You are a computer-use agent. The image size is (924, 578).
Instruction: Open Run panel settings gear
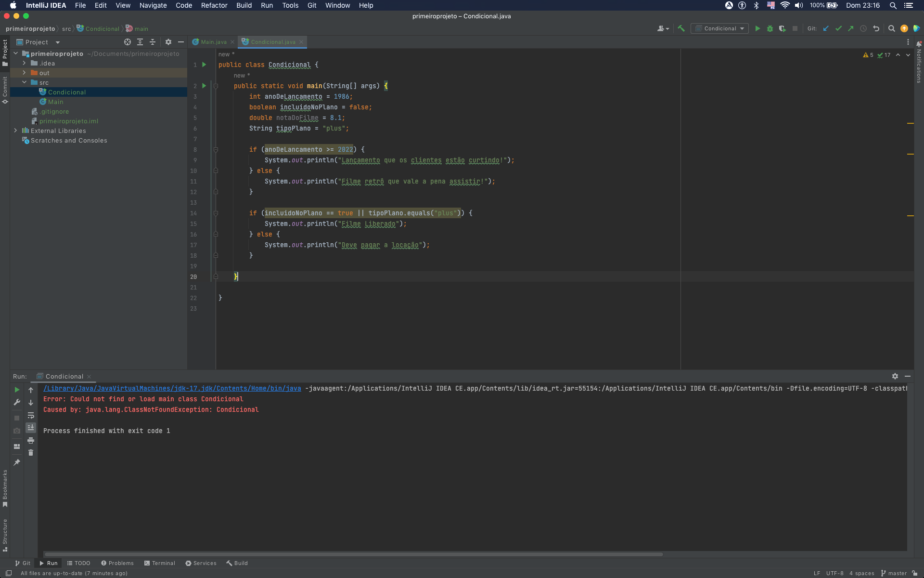pos(895,376)
